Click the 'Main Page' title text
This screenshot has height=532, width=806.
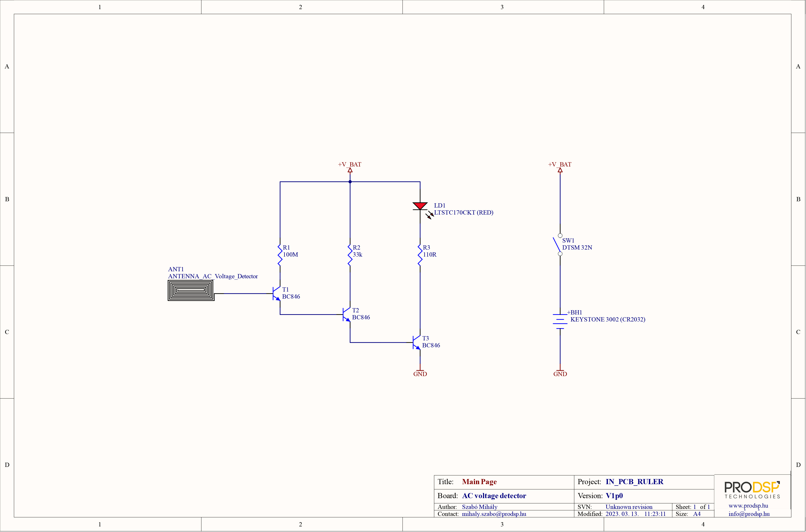[x=479, y=482]
